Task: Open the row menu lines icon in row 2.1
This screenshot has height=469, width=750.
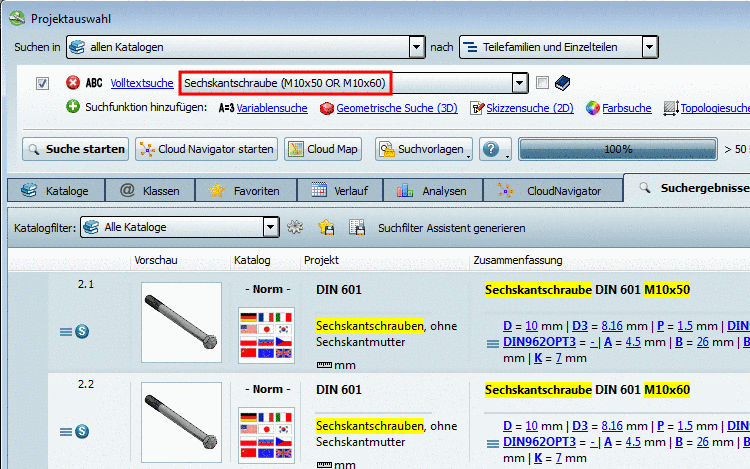Action: coord(66,332)
